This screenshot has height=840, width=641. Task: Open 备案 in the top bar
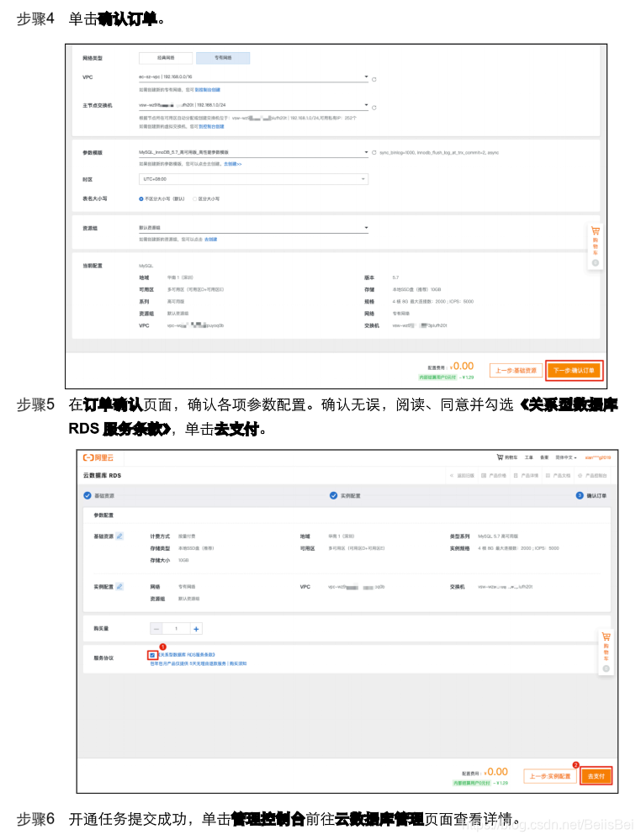point(544,457)
